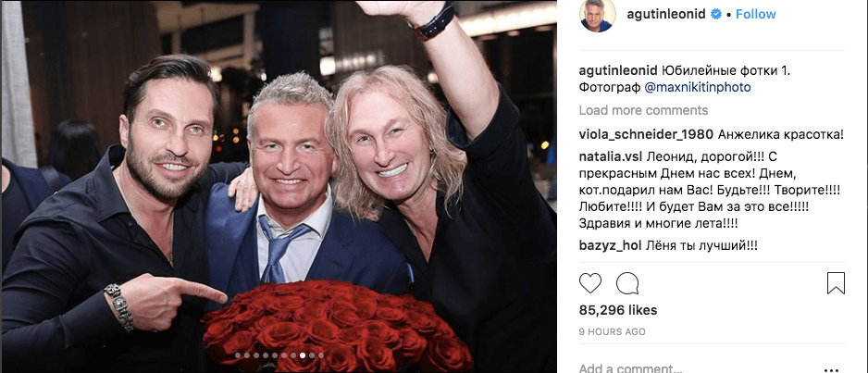Open the 9 HOURS AGO timestamp
Viewport: 868px width, 373px height.
click(612, 332)
